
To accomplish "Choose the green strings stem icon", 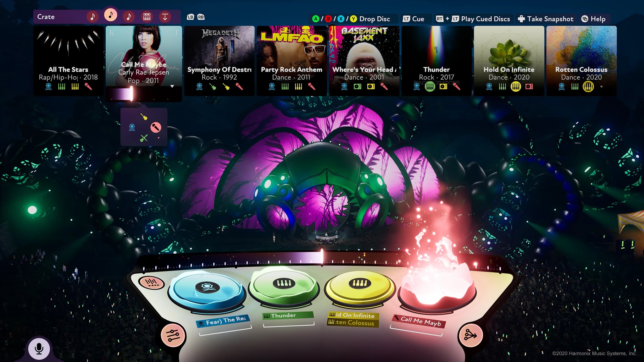I will click(144, 138).
